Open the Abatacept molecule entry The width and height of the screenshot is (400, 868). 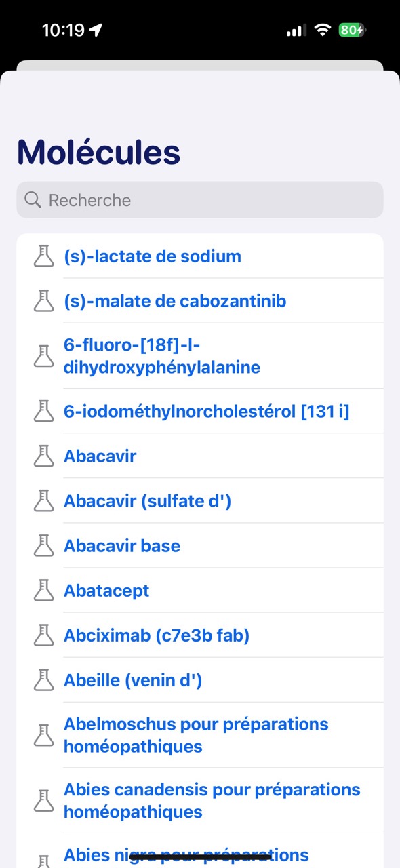click(106, 590)
